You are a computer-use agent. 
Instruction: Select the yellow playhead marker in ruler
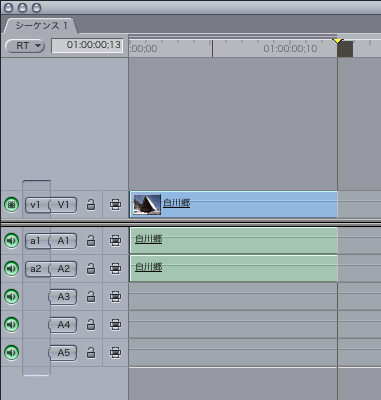338,41
